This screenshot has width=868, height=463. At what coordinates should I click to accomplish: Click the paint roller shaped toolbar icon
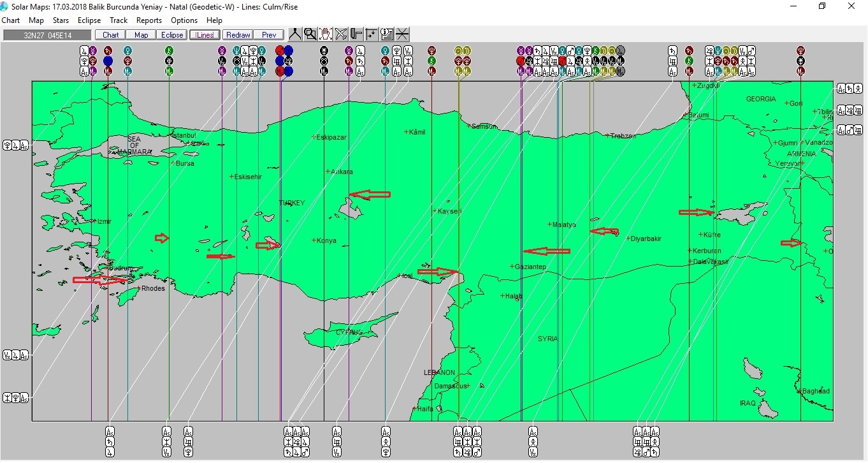click(x=356, y=34)
